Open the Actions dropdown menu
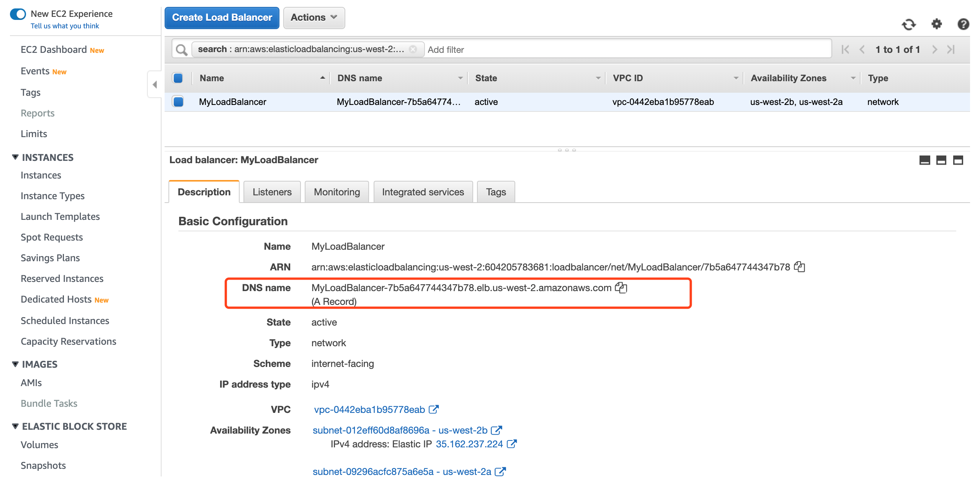This screenshot has height=478, width=980. (314, 18)
